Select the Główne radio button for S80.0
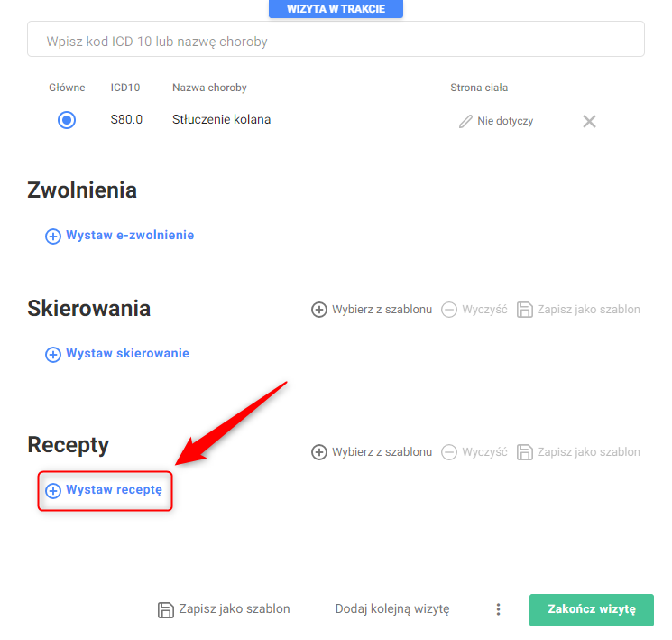The height and width of the screenshot is (640, 672). point(67,120)
